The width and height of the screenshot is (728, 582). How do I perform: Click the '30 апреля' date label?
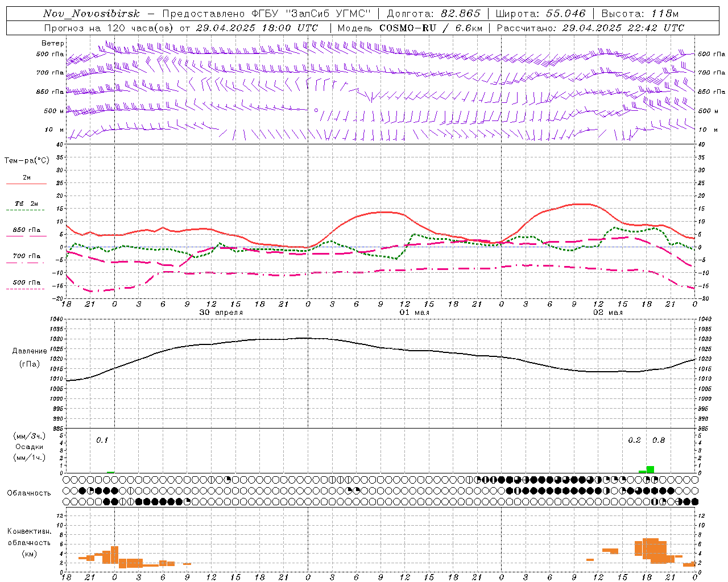click(x=221, y=313)
